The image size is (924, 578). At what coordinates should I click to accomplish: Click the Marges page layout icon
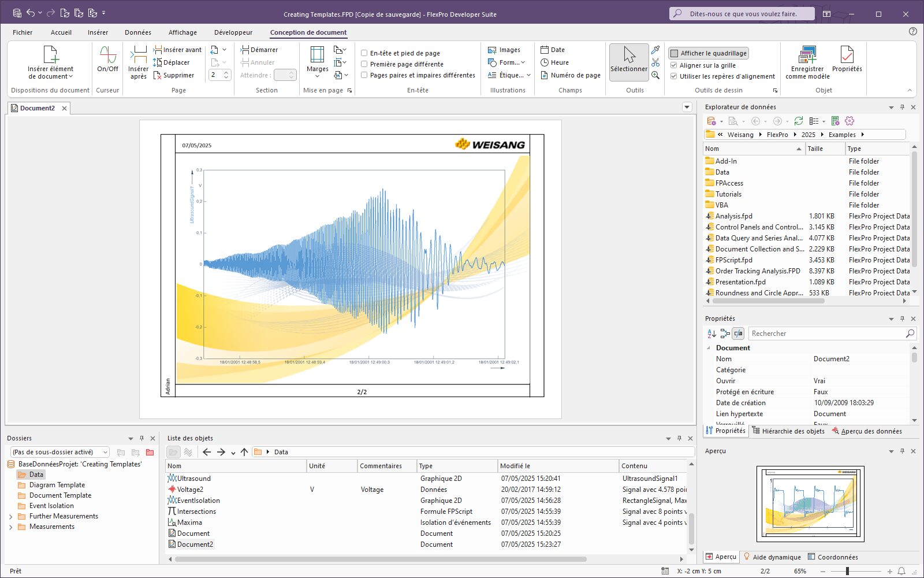[x=317, y=60]
